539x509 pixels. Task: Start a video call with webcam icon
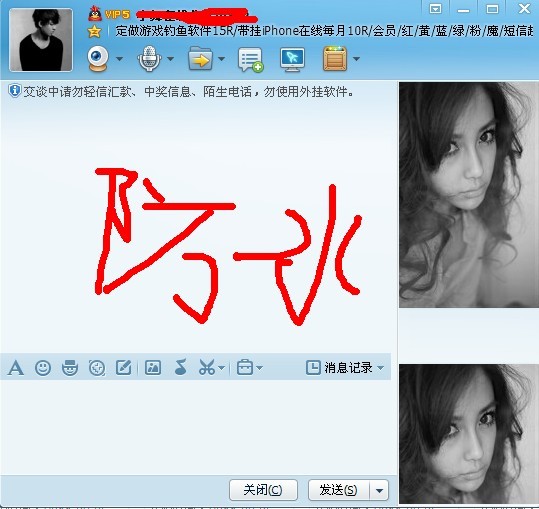pyautogui.click(x=98, y=59)
